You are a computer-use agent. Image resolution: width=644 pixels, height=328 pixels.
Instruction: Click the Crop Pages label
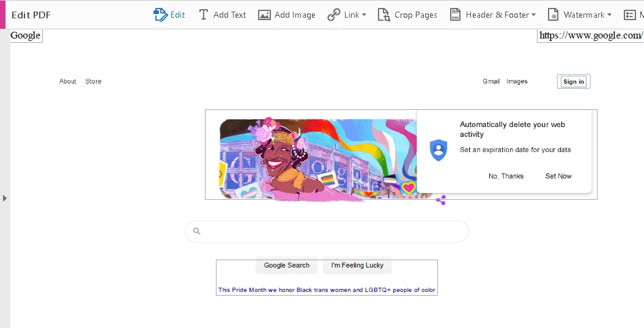tap(416, 15)
